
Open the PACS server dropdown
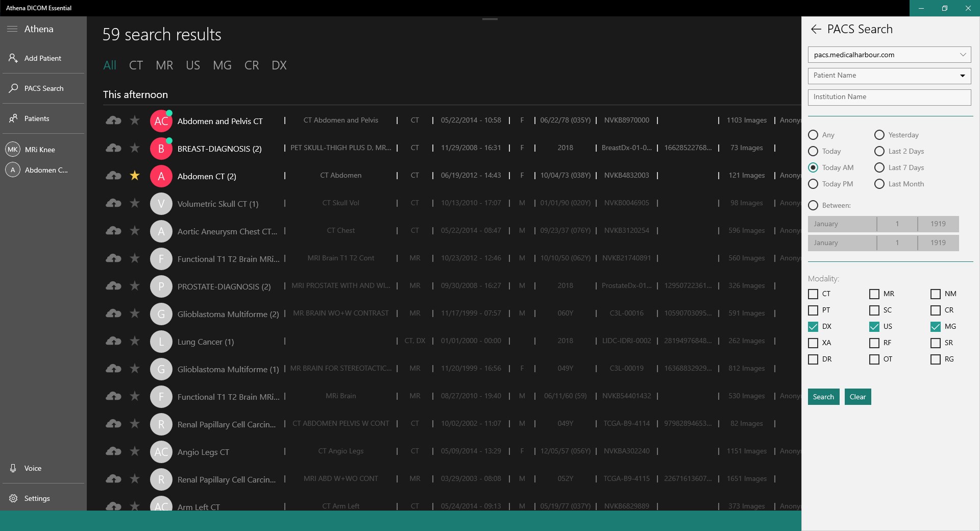click(x=964, y=55)
